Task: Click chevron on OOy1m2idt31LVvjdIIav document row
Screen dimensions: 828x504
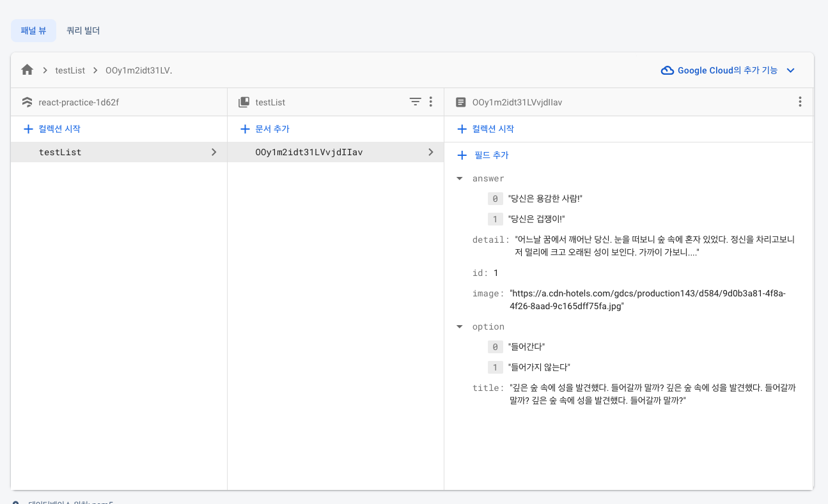Action: (430, 152)
